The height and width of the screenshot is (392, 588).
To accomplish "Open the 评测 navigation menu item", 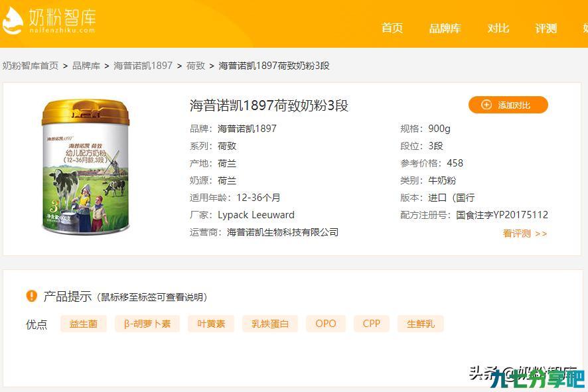I will (x=546, y=28).
